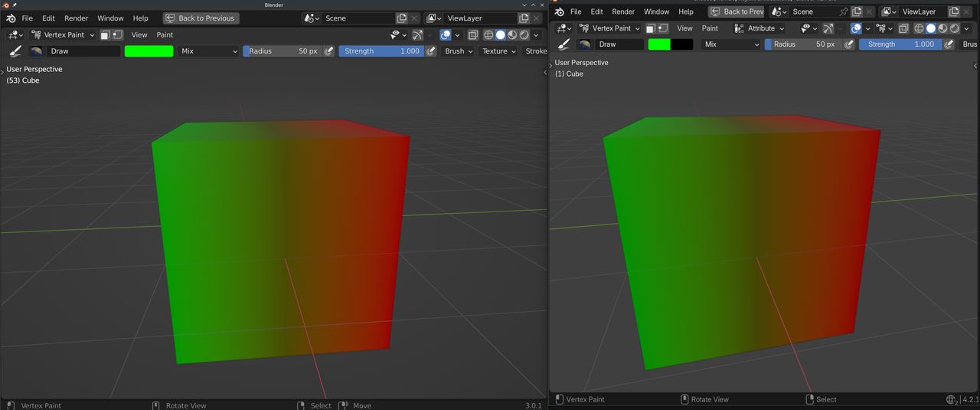Image resolution: width=980 pixels, height=410 pixels.
Task: Click the pin scene icon in the right window
Action: click(x=844, y=12)
